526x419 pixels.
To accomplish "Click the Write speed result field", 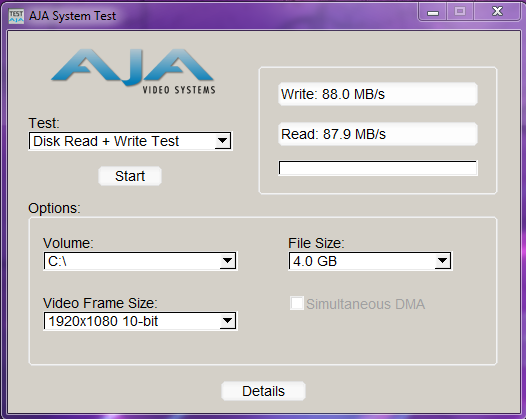I will [x=378, y=94].
